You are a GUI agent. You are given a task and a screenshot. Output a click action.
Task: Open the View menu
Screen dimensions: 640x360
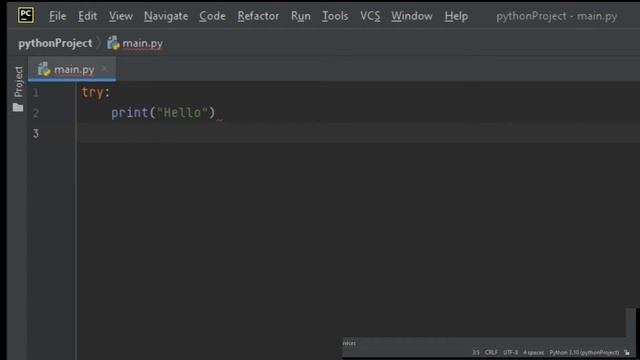[x=120, y=16]
